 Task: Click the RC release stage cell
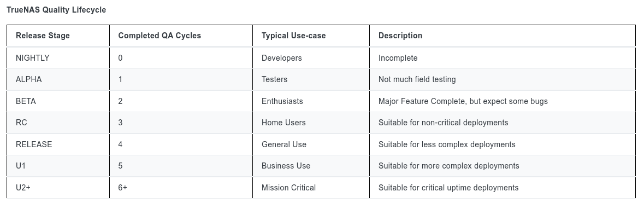(x=21, y=123)
